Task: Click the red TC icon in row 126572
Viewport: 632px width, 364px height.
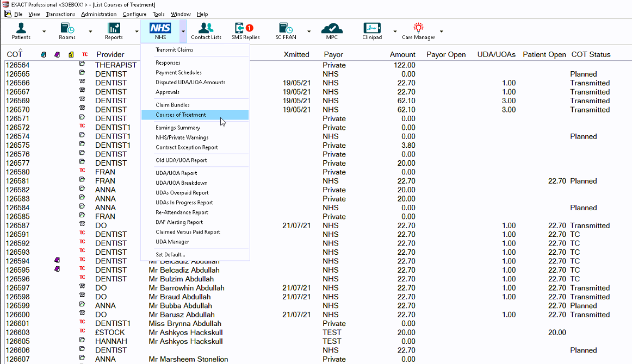Action: (82, 126)
